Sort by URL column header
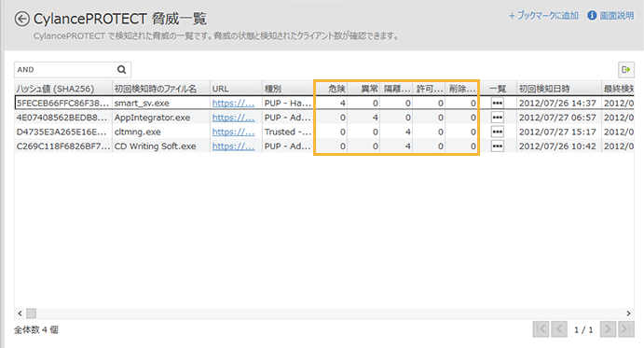Viewport: 644px width, 348px height. coord(236,89)
